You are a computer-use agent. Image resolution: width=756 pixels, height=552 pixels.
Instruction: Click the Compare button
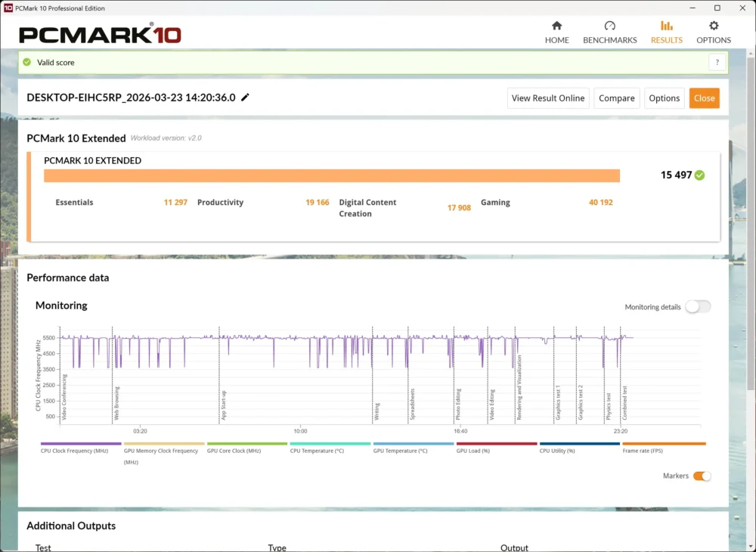click(x=617, y=98)
